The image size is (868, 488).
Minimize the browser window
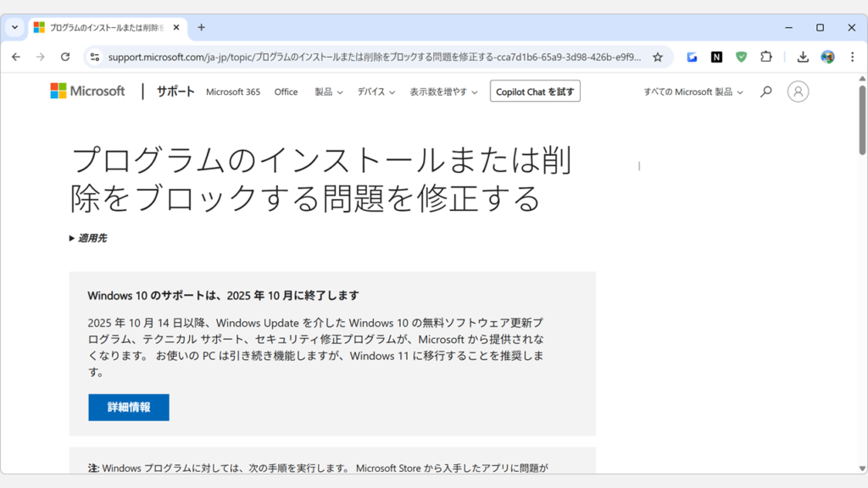pyautogui.click(x=789, y=27)
